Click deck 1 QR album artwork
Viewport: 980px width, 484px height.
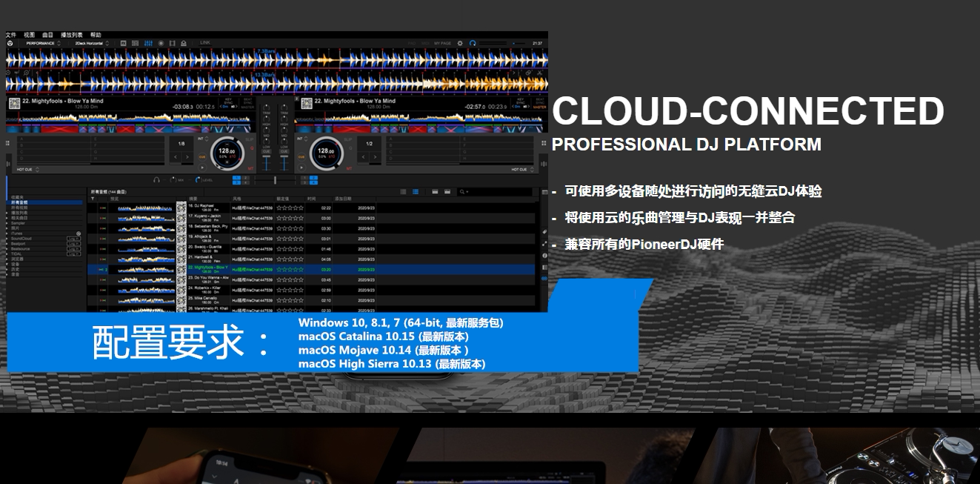pyautogui.click(x=15, y=104)
